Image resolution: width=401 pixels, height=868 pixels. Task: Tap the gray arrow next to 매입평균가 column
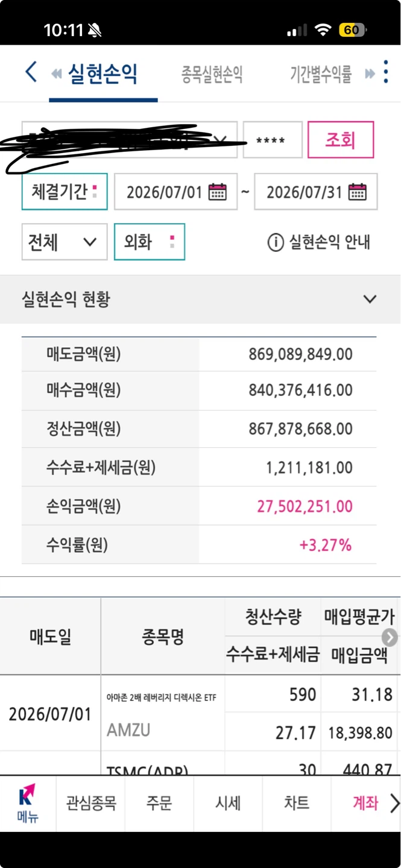(390, 637)
